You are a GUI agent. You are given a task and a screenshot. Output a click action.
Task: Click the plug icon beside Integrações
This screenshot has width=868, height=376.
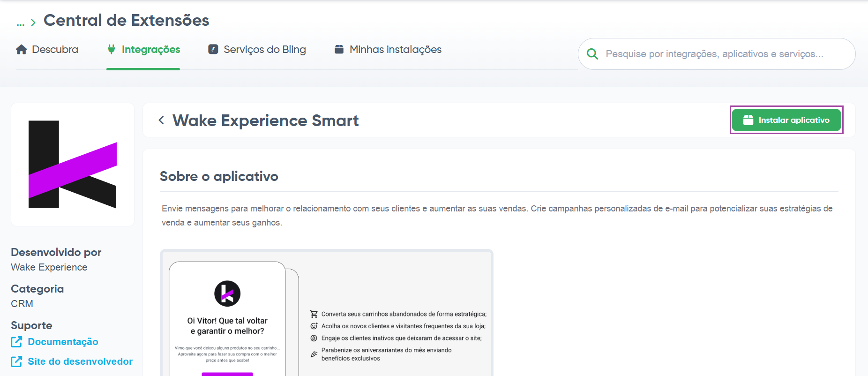click(x=112, y=49)
